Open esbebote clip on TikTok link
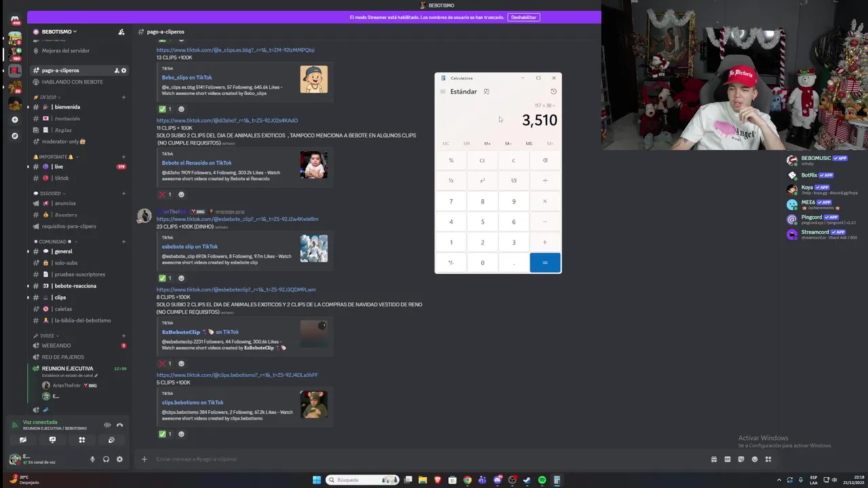The image size is (868, 488). click(190, 247)
